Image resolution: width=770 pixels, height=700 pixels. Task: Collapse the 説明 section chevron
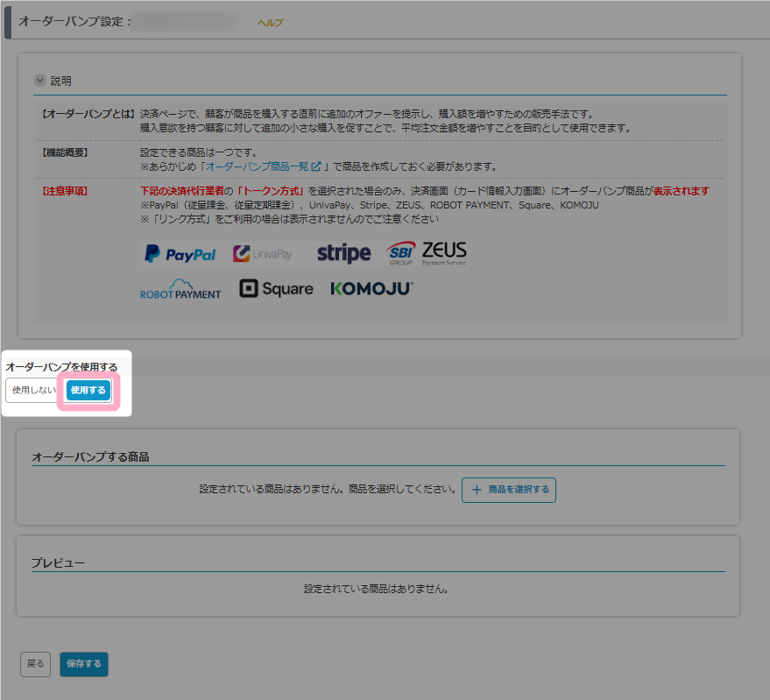tap(39, 81)
